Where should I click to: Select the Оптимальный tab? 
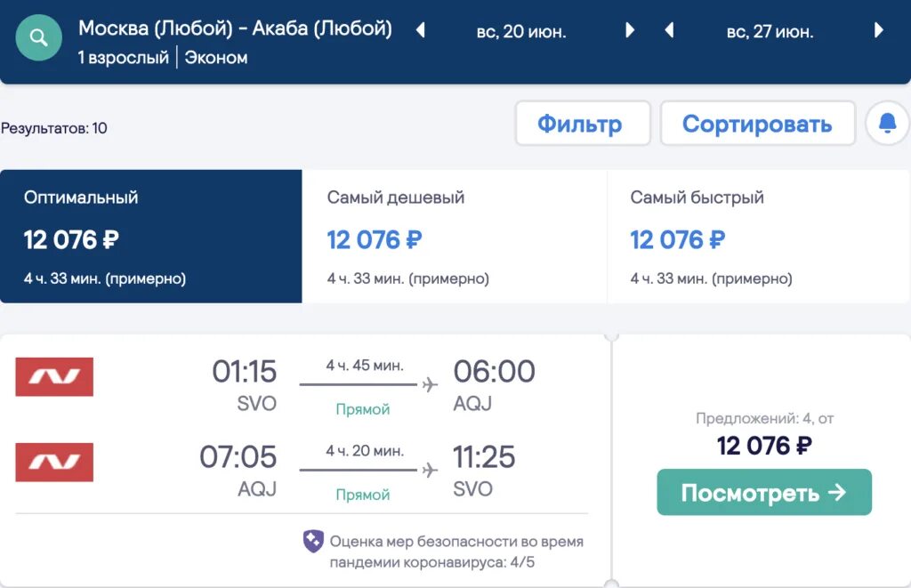click(151, 237)
